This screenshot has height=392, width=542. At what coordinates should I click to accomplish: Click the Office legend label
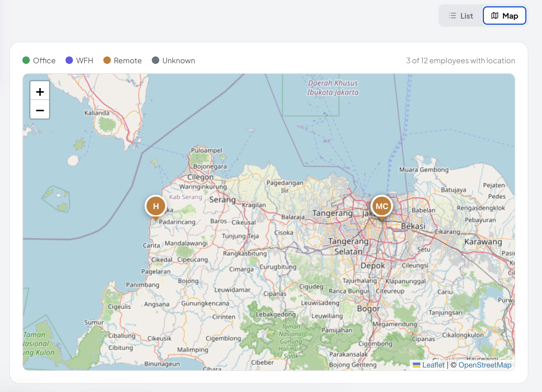[44, 60]
